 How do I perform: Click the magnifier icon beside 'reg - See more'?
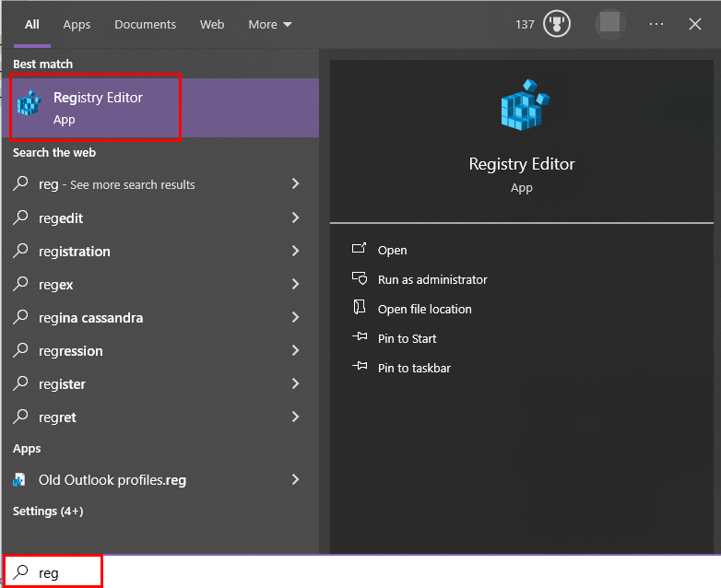[20, 183]
